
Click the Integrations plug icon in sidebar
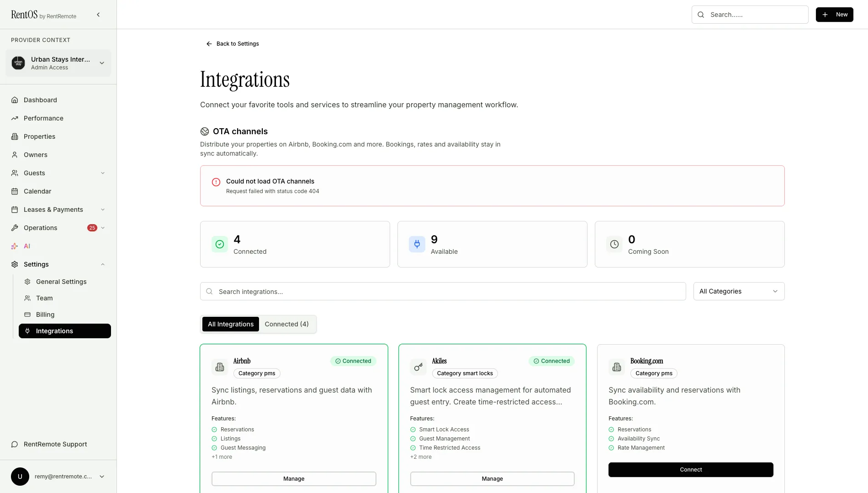coord(27,331)
